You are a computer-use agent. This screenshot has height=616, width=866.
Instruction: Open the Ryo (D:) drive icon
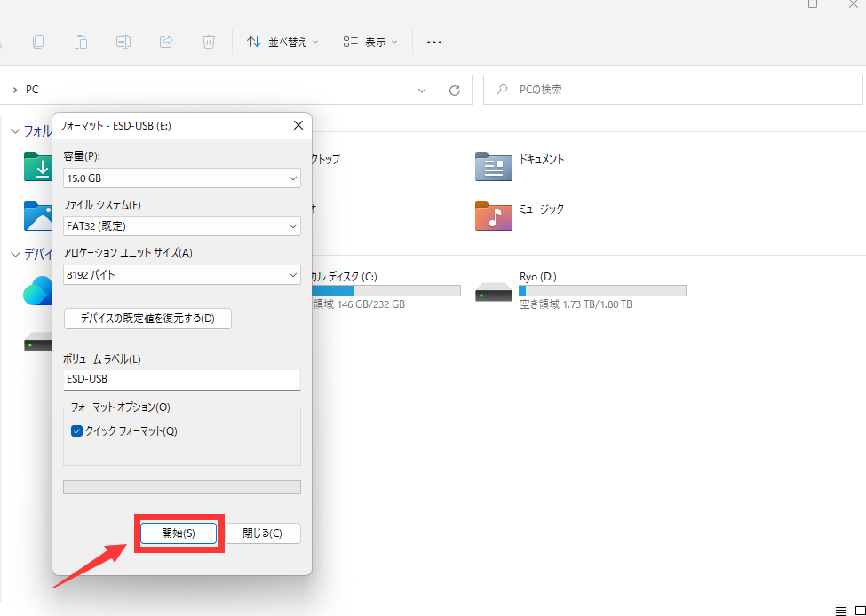pyautogui.click(x=493, y=290)
